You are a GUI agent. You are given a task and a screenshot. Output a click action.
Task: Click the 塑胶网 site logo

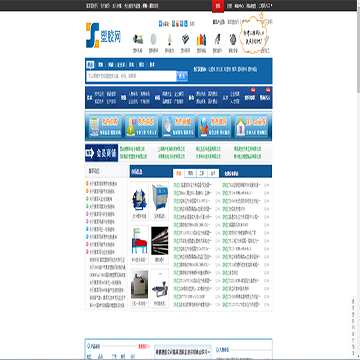click(103, 35)
